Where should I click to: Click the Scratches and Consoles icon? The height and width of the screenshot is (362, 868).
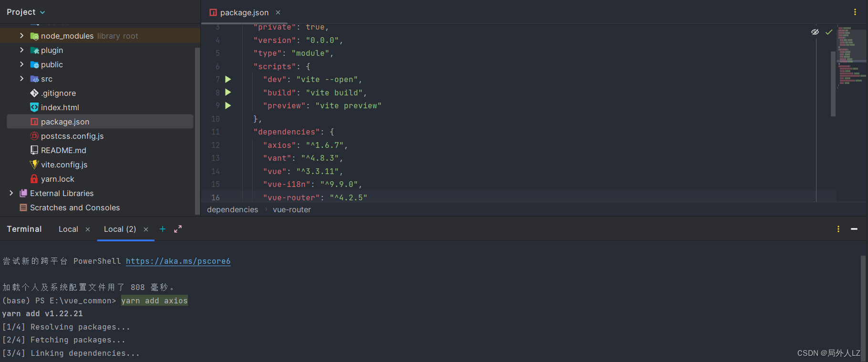23,207
